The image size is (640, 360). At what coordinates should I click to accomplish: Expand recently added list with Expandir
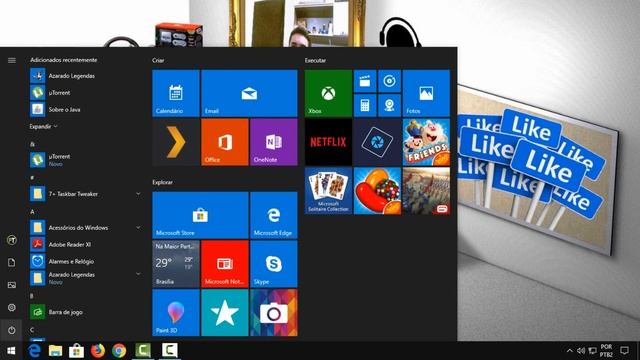coord(43,127)
